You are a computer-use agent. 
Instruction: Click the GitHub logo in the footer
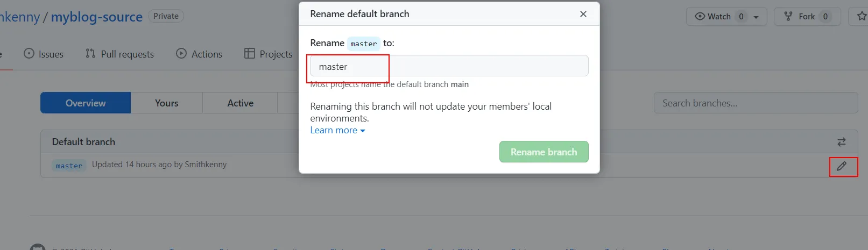[38, 247]
